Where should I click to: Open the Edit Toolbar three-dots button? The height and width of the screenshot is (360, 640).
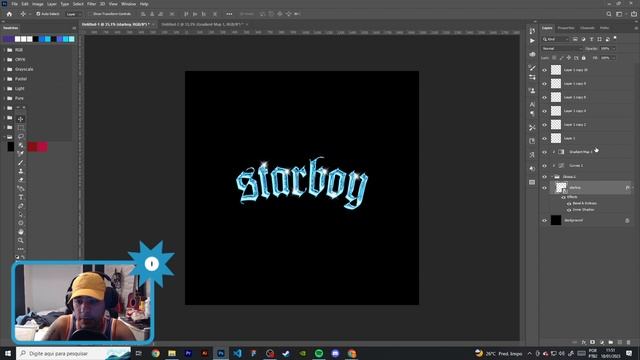[20, 249]
